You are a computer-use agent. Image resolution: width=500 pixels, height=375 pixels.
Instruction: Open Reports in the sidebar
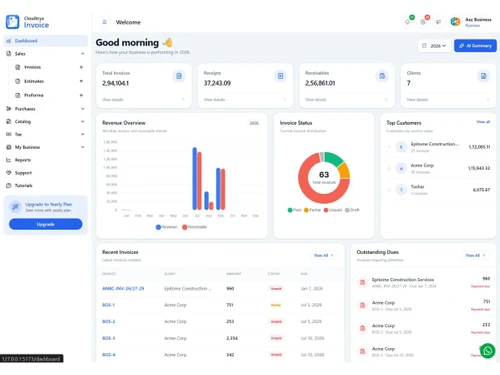[23, 160]
